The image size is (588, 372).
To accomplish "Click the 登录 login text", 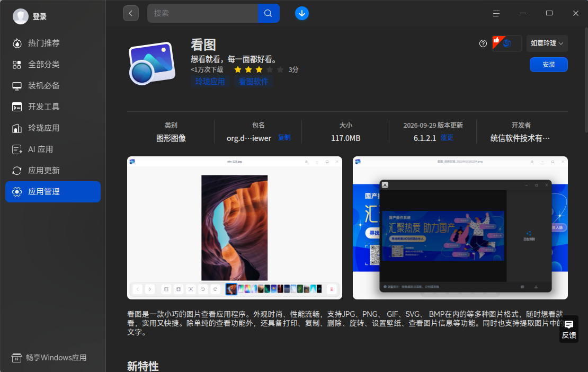I will tap(40, 16).
